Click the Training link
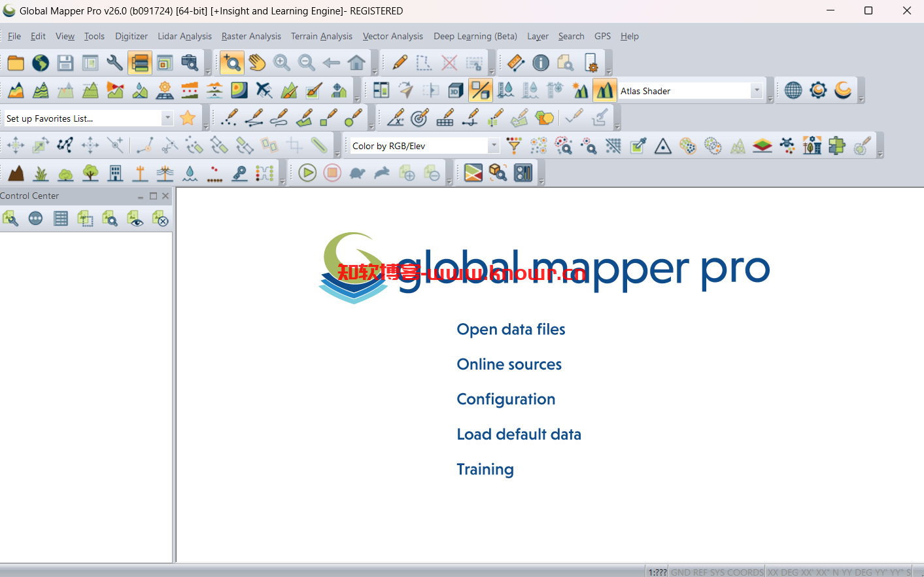Viewport: 924px width, 577px height. pyautogui.click(x=485, y=469)
